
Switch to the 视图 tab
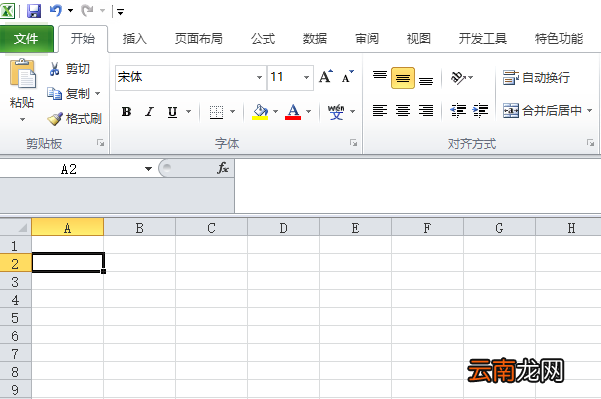point(419,39)
